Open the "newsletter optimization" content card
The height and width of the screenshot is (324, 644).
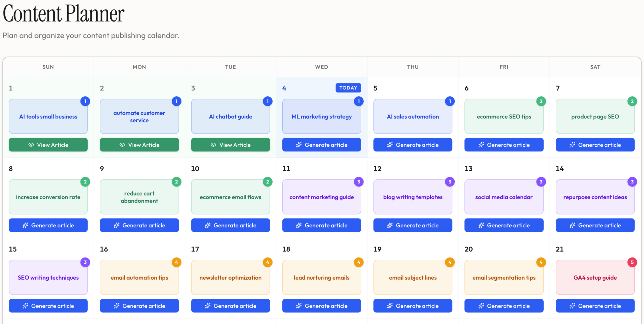tap(230, 277)
